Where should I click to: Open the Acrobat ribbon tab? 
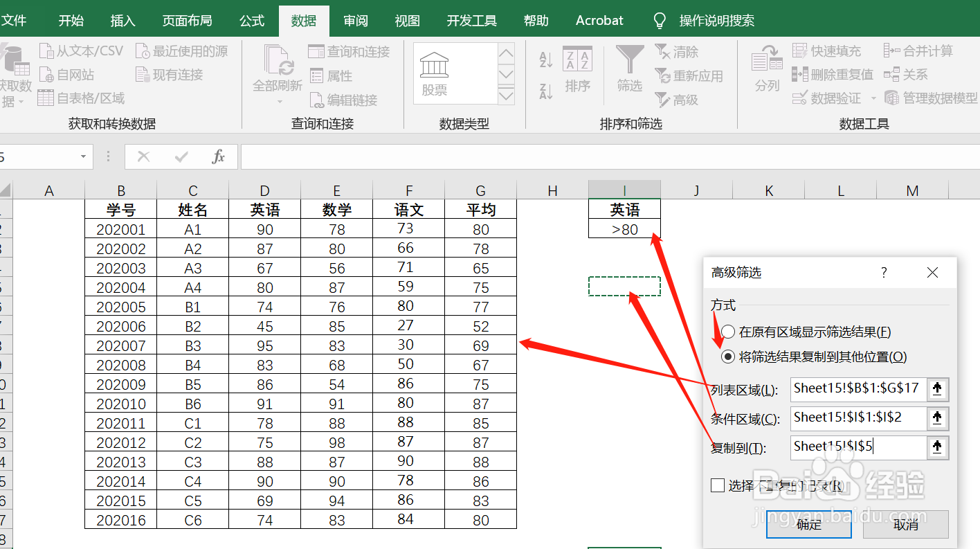pos(599,21)
